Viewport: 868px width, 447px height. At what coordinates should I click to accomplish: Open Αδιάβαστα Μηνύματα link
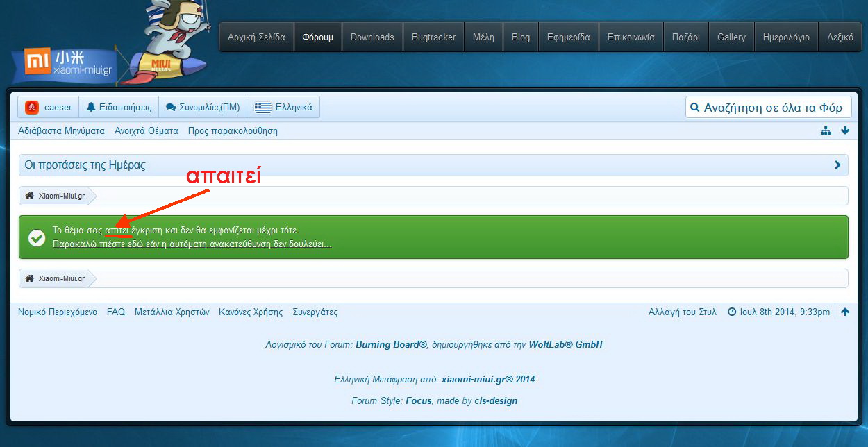61,130
